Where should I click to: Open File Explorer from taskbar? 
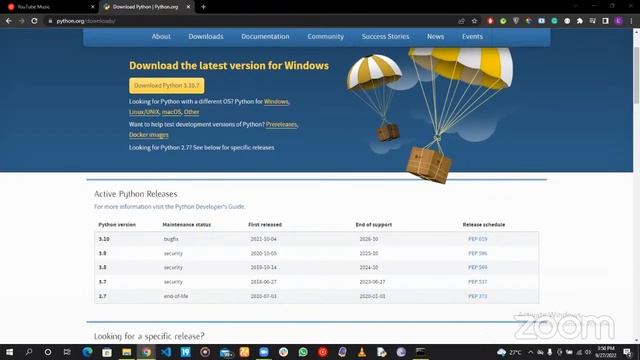[127, 352]
